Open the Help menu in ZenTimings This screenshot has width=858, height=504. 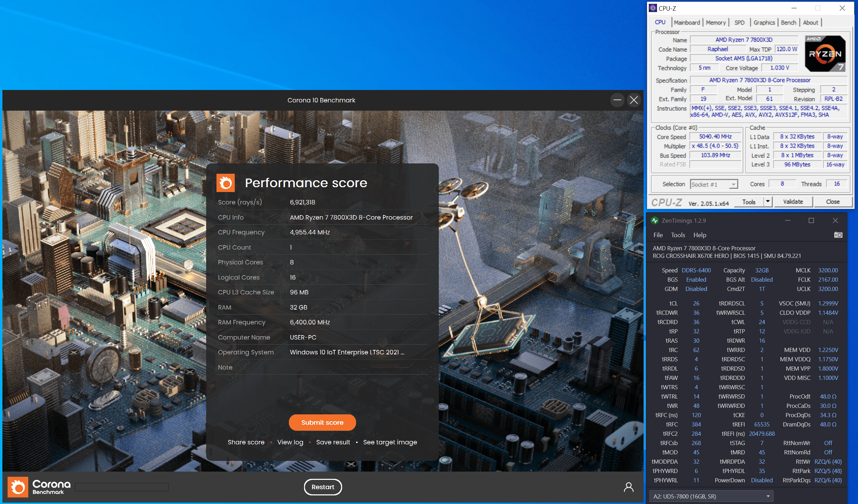[700, 235]
